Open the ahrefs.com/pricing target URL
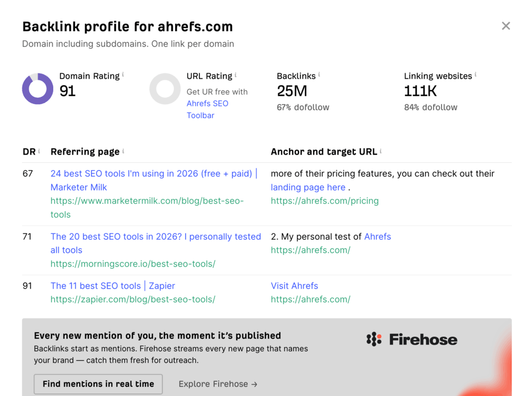532x396 pixels. 325,201
